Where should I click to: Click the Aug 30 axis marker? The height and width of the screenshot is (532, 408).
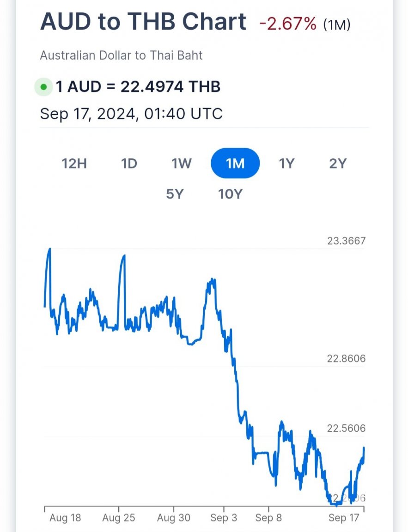pos(174,518)
